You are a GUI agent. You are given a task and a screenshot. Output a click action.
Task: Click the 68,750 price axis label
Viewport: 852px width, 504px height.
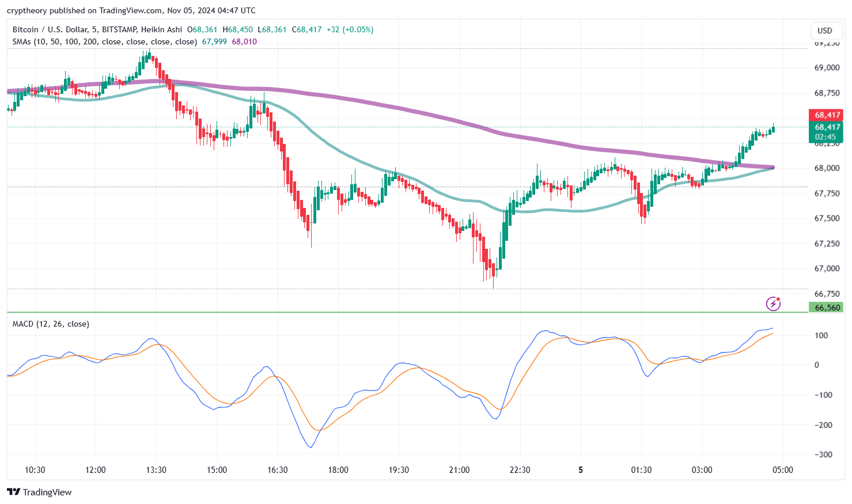tap(827, 93)
